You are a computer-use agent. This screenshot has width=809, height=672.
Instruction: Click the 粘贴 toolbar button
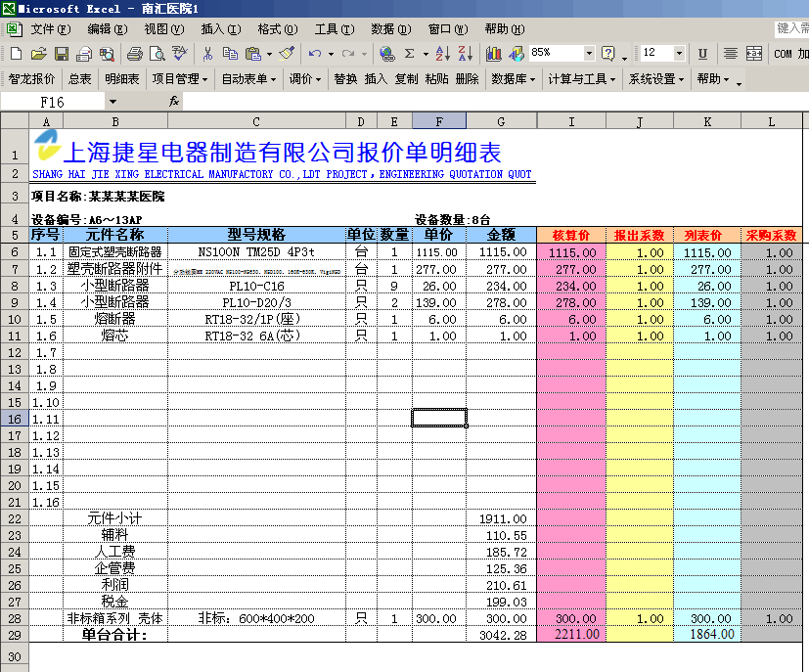click(437, 79)
